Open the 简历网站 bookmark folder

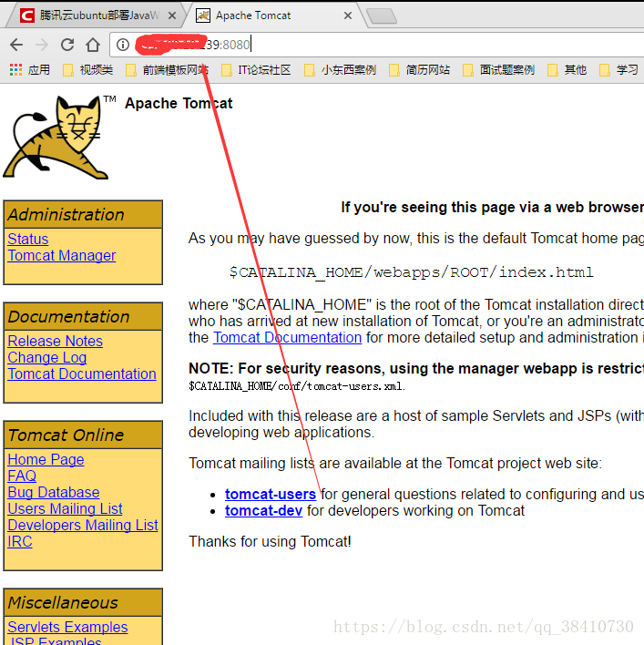pos(419,70)
